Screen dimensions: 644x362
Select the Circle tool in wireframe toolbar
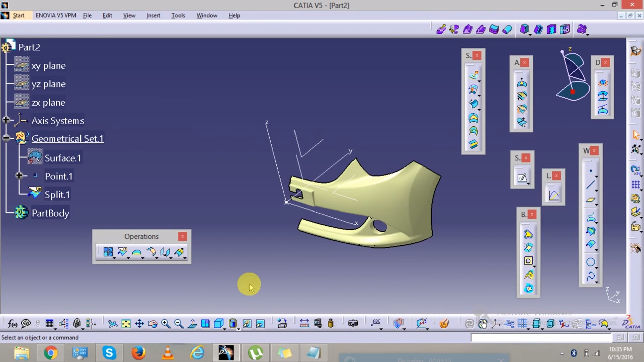(590, 262)
